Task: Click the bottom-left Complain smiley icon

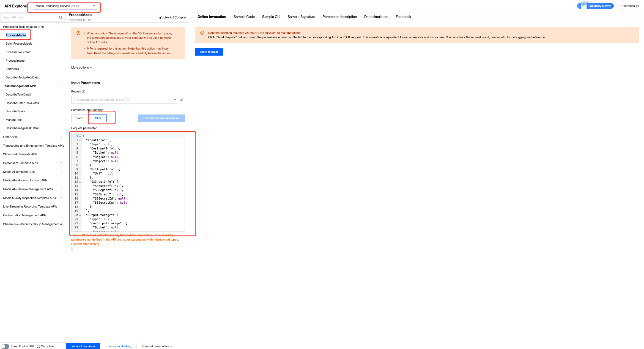Action: (x=39, y=346)
